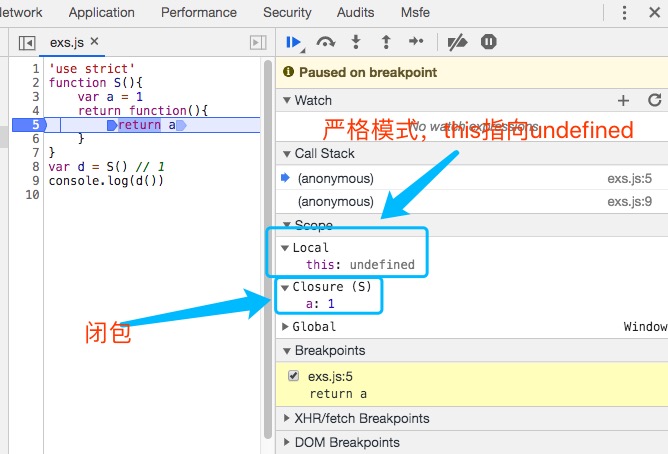Click line number 5 breakpoint marker

(34, 125)
